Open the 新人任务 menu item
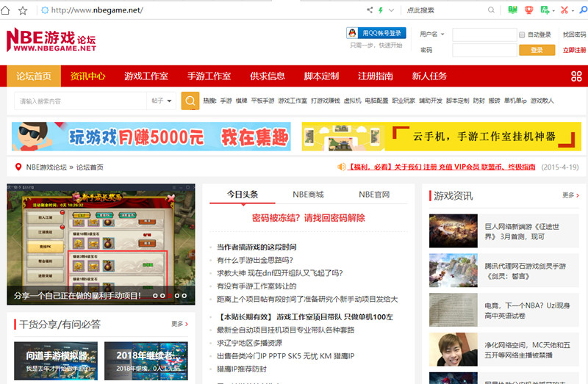 [429, 76]
